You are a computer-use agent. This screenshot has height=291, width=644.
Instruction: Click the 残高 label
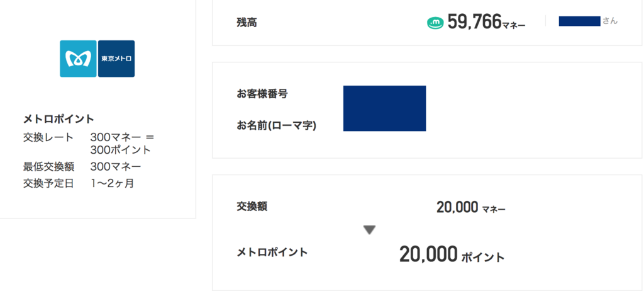pyautogui.click(x=247, y=23)
